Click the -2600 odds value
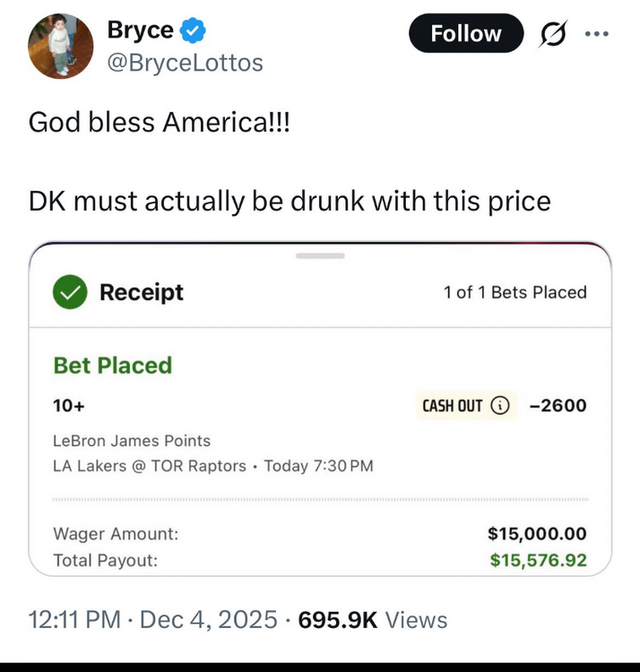The height and width of the screenshot is (672, 640). pos(558,406)
